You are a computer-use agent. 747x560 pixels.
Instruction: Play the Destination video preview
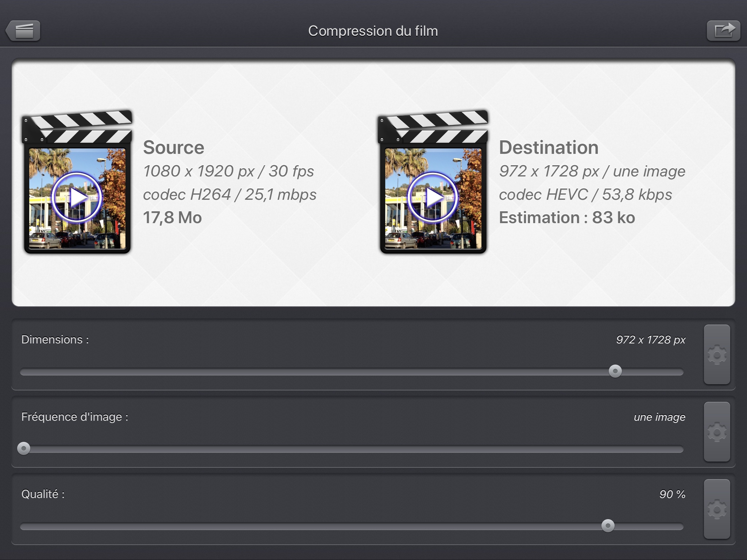point(433,197)
